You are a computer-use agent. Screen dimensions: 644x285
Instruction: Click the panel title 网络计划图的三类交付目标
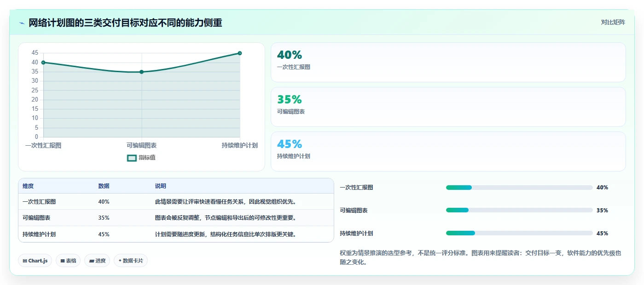click(125, 23)
